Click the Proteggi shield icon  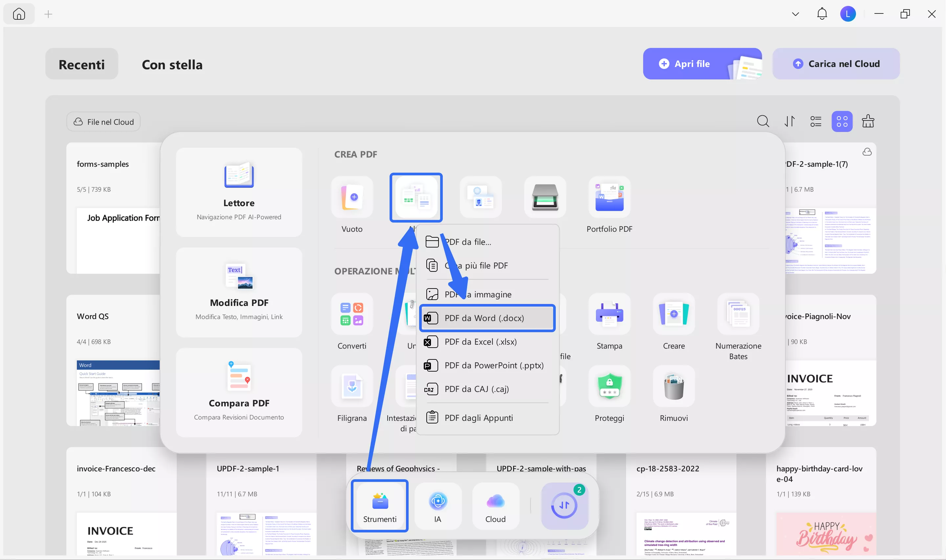click(609, 386)
